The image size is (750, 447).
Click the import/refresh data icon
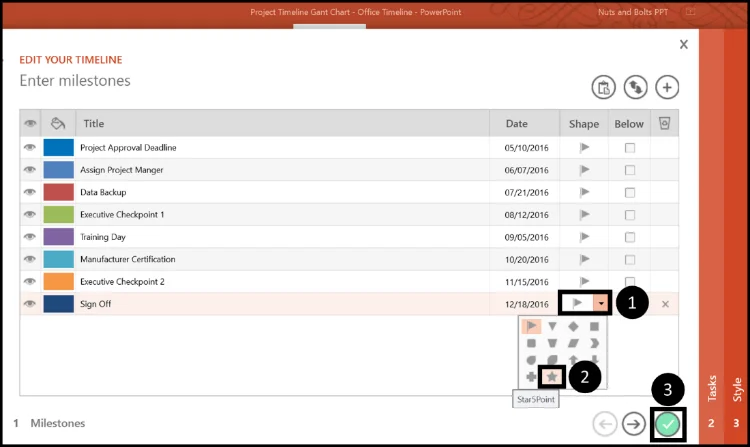click(x=635, y=87)
